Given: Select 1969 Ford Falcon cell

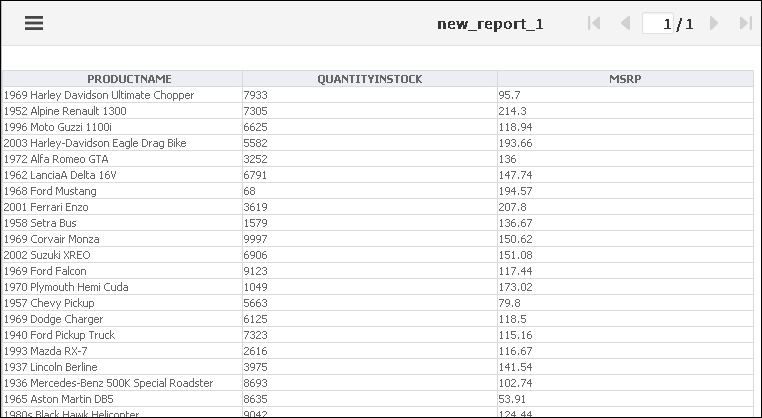Looking at the screenshot, I should pos(122,271).
